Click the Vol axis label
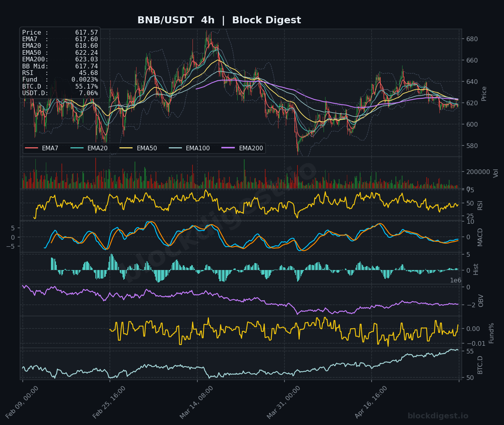The image size is (504, 425). pyautogui.click(x=495, y=173)
